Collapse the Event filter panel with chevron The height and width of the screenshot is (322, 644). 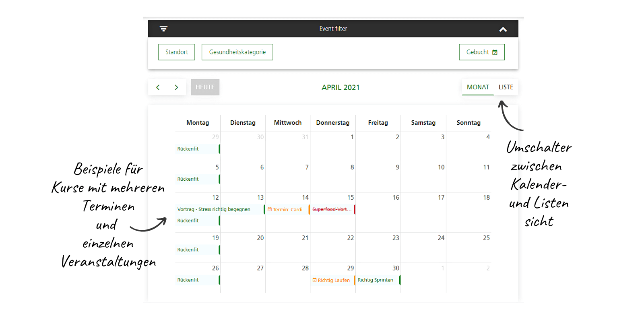[503, 29]
